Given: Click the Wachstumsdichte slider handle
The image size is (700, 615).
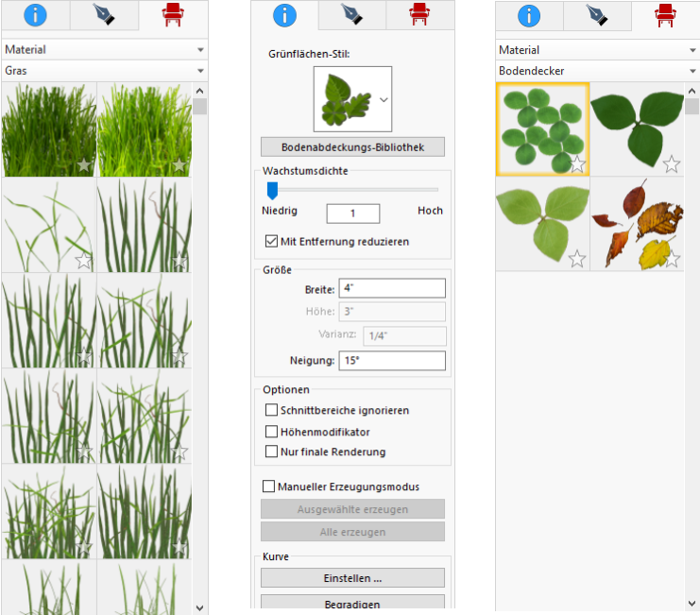Looking at the screenshot, I should tap(272, 190).
